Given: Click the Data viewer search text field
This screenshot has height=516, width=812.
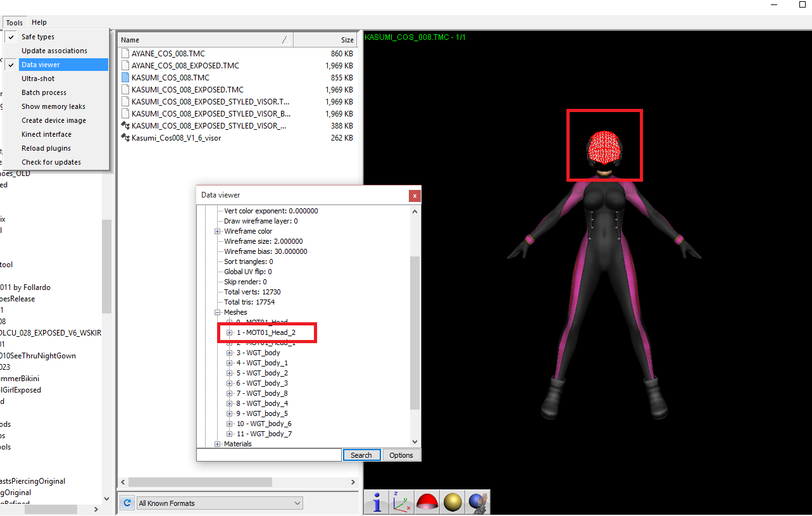Looking at the screenshot, I should pos(269,455).
